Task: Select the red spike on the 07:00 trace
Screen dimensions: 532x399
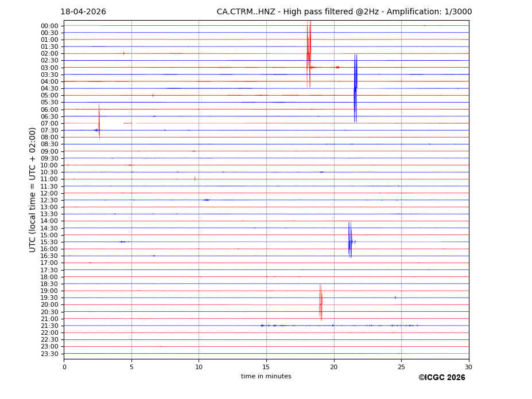Action: (99, 122)
